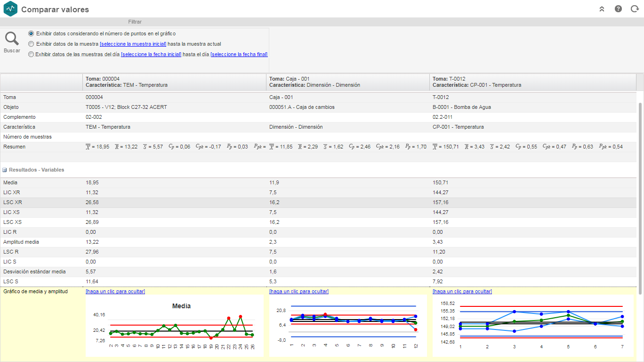The height and width of the screenshot is (362, 644).
Task: Collapse the Resultados - Variables section
Action: [5, 170]
